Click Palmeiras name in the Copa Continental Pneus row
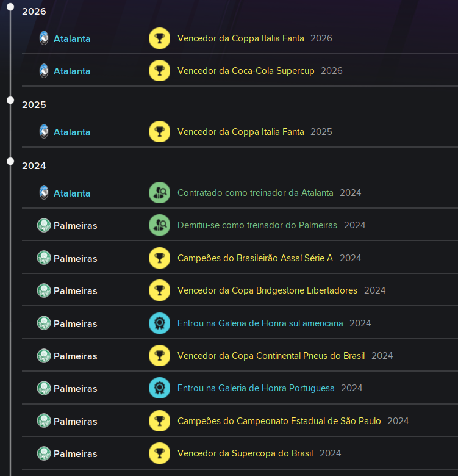458x476 pixels. [x=76, y=356]
